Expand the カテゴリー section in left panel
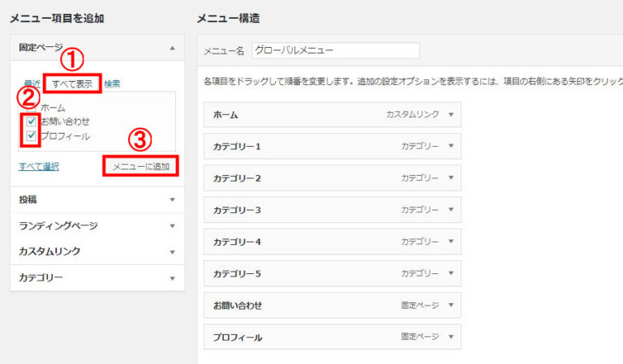Image resolution: width=623 pixels, height=364 pixels. 172,277
